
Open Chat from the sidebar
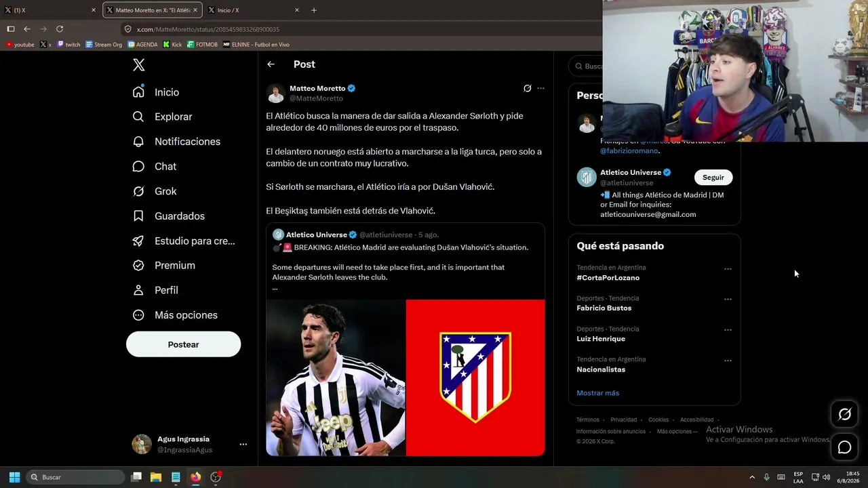click(x=154, y=166)
